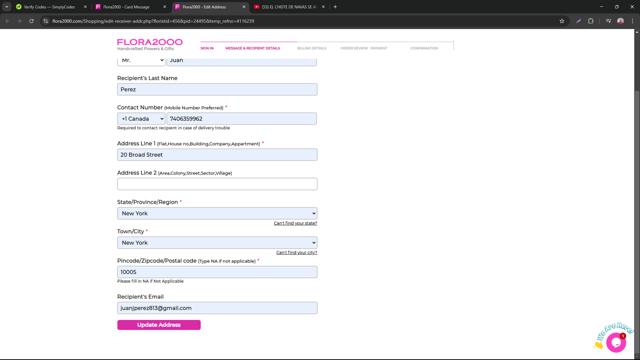Go forward to next page

tap(19, 21)
